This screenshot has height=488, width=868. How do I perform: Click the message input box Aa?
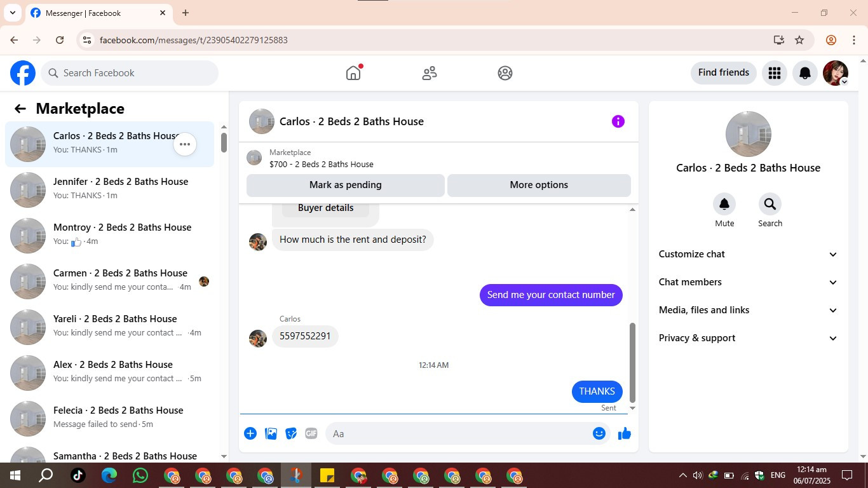tap(467, 433)
